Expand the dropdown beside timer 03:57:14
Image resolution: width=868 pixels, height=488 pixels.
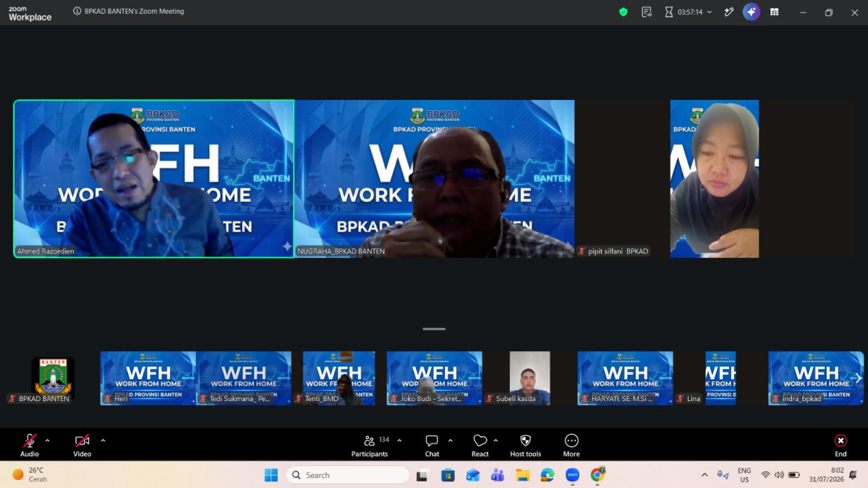click(x=710, y=12)
